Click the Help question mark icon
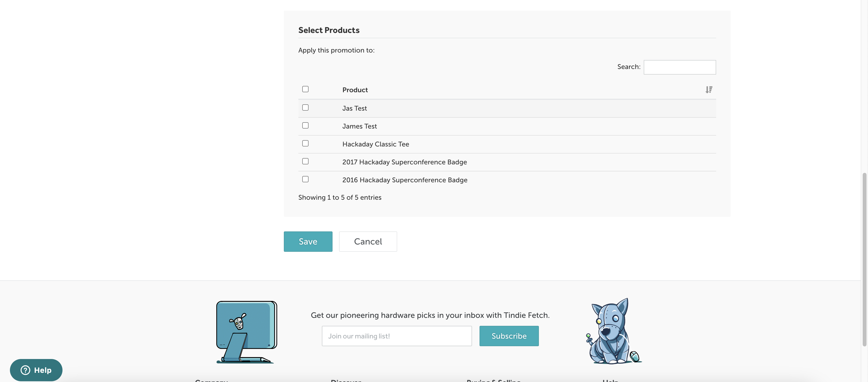 pos(25,370)
